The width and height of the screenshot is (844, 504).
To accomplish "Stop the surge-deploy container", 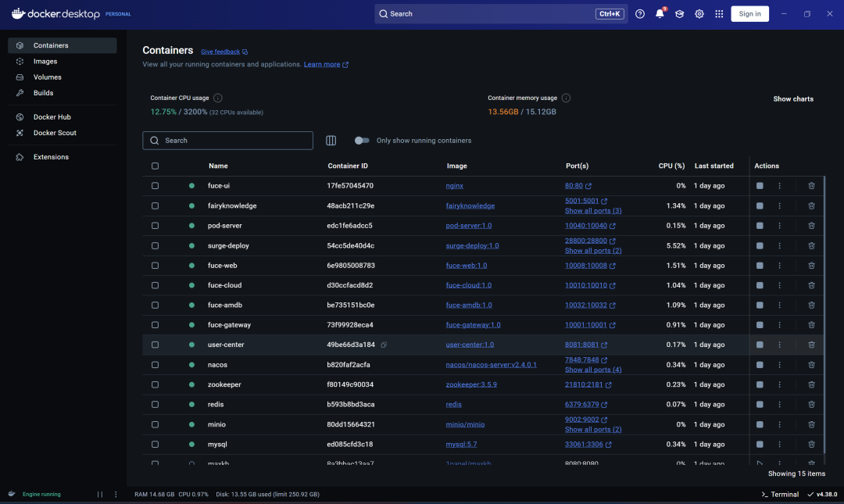I will pos(760,245).
